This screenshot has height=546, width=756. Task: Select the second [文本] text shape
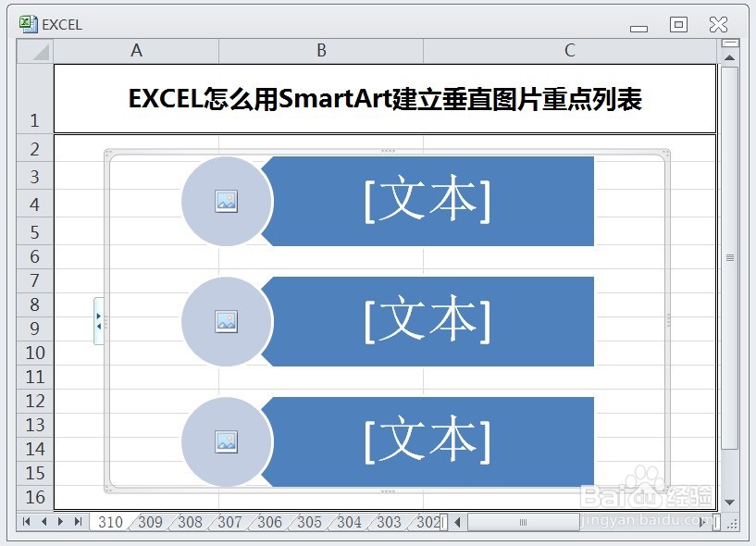click(428, 322)
